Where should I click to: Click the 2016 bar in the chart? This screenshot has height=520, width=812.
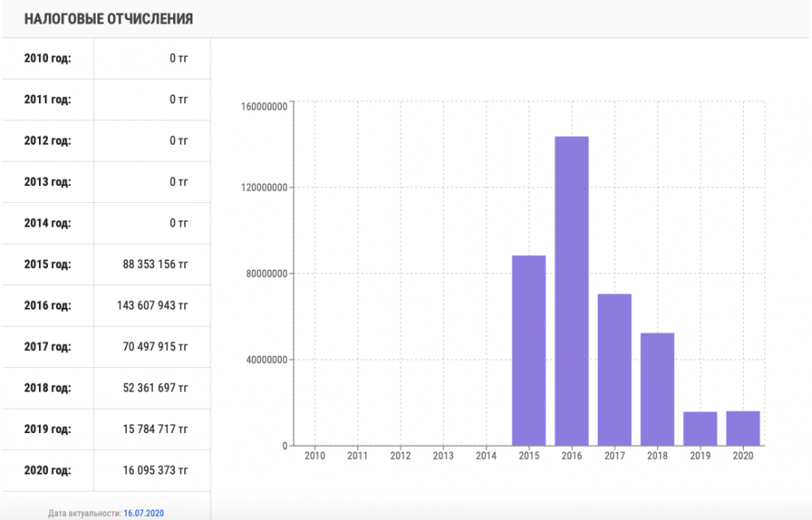pyautogui.click(x=572, y=291)
